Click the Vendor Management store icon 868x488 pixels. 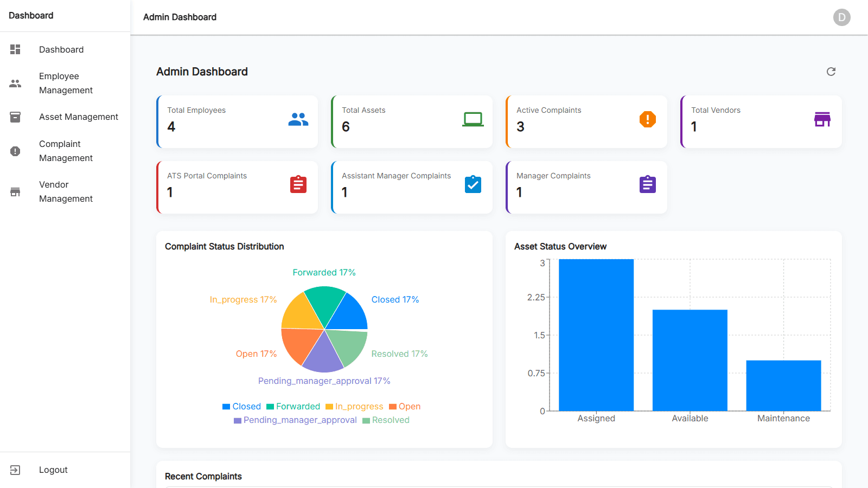[15, 192]
